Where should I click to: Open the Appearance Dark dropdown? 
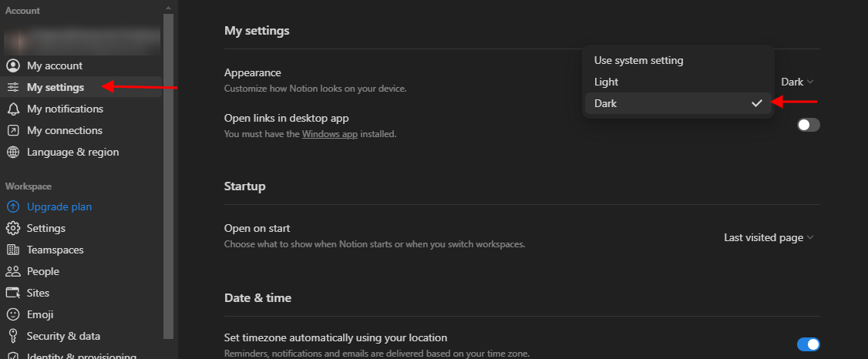797,82
